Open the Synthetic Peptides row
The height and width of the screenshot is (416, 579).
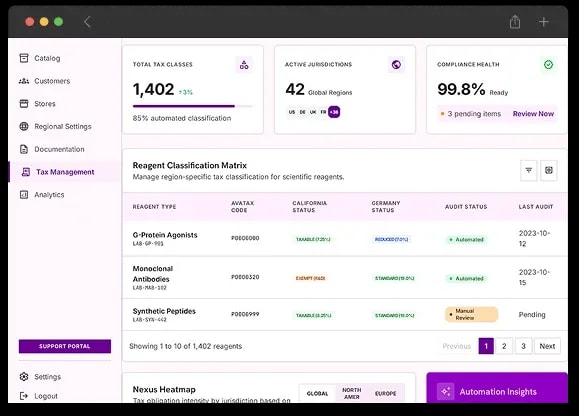click(x=345, y=314)
